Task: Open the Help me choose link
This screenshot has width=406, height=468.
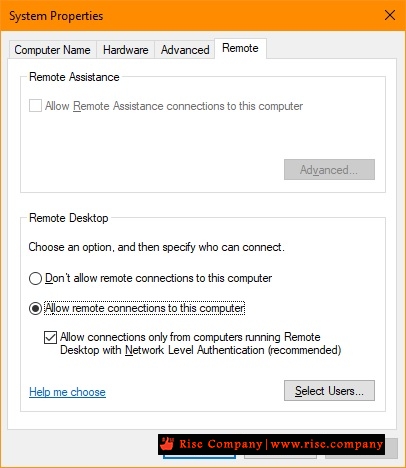Action: (x=67, y=392)
